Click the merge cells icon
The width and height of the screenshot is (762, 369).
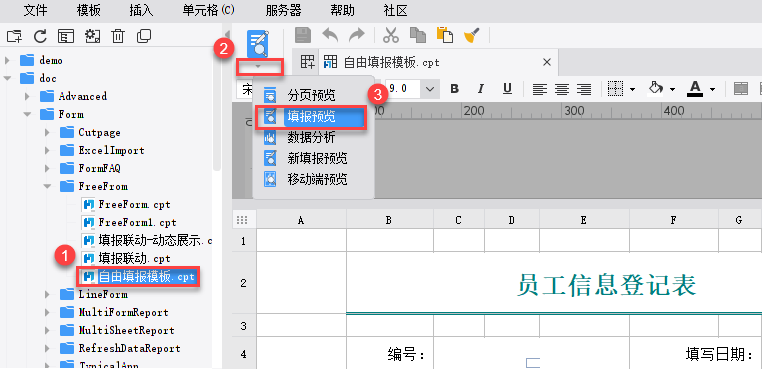tap(741, 89)
